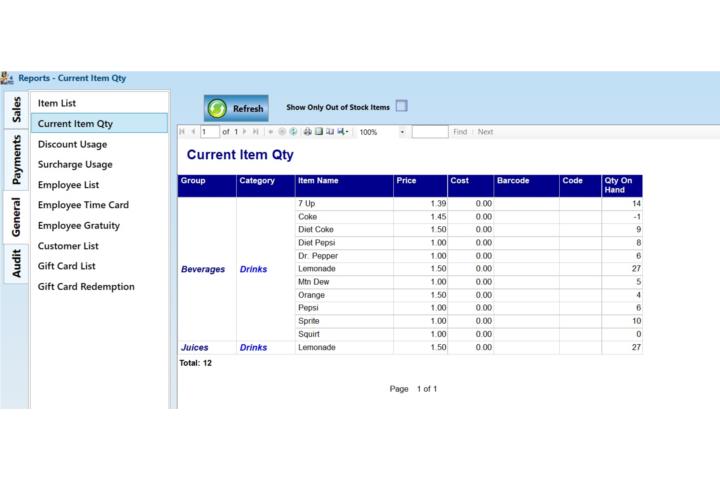Refresh report viewer via toolbar icon

[x=293, y=132]
